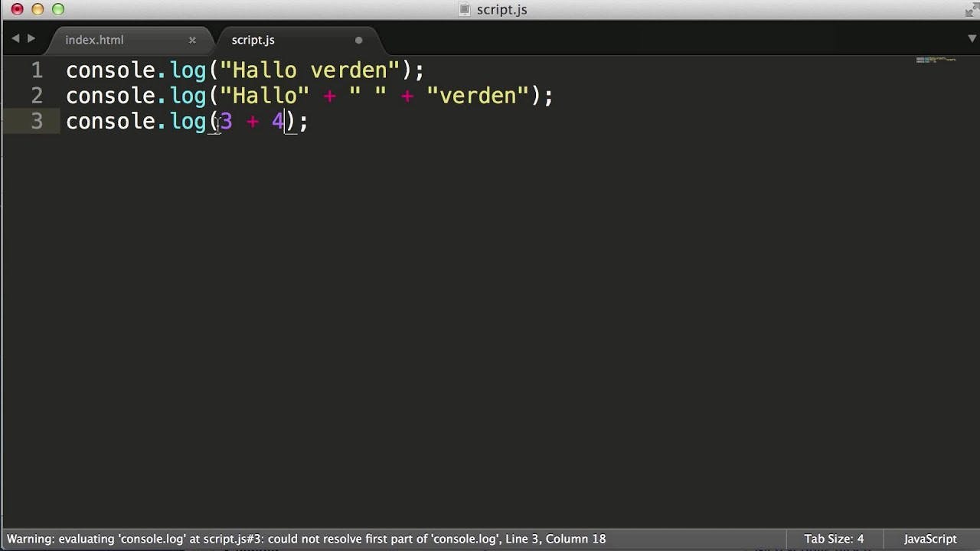Close the window with red button

pyautogui.click(x=17, y=9)
